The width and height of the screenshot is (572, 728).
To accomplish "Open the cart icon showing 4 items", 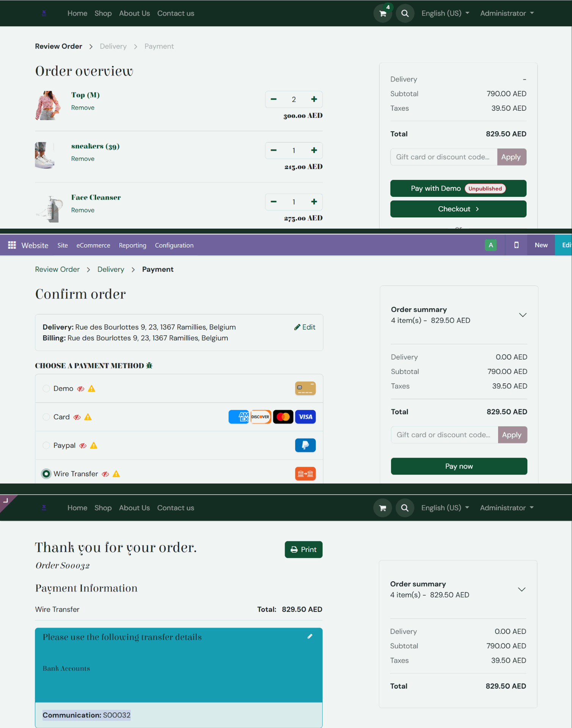I will [383, 14].
